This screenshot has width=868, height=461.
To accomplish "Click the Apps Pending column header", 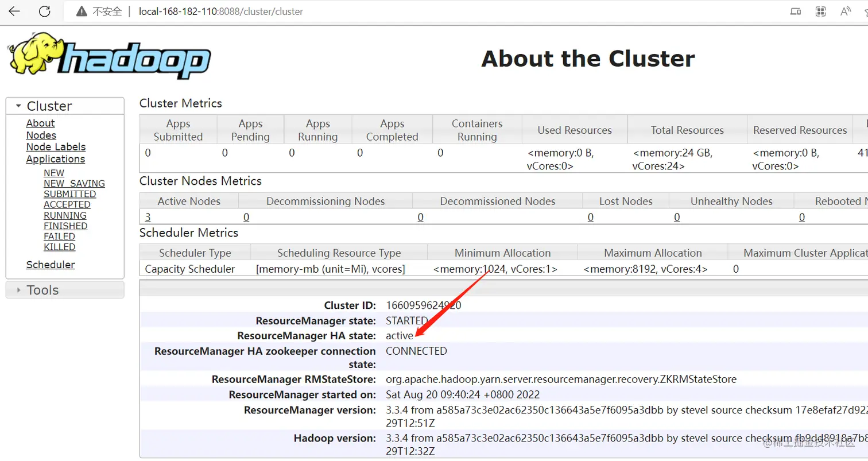I will (x=250, y=130).
